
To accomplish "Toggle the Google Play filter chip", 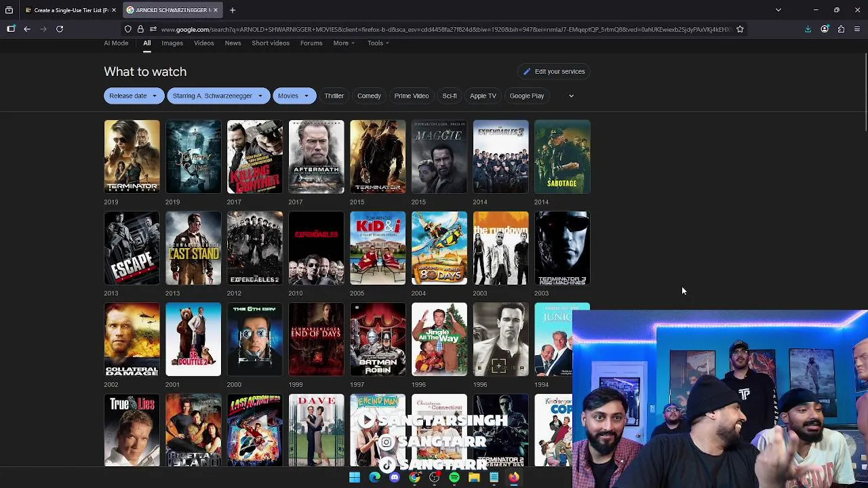I will click(527, 96).
